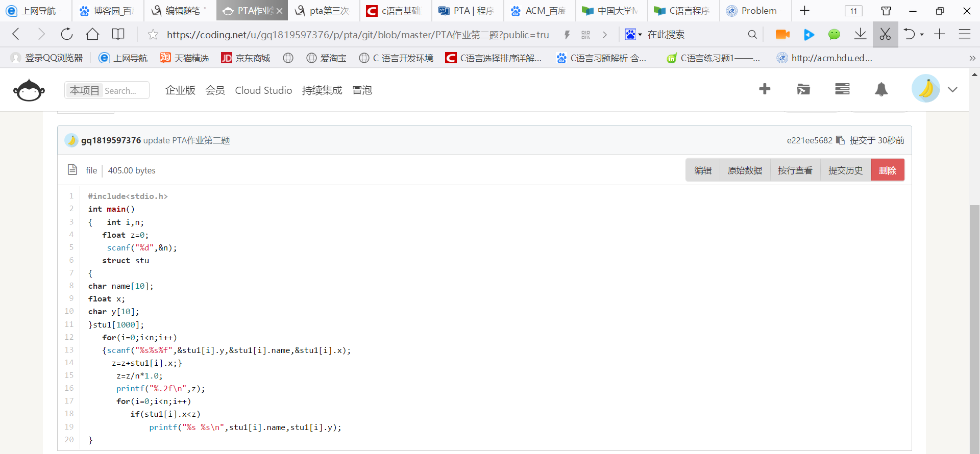Click the lightning speed-mode icon in address bar
Image resolution: width=980 pixels, height=454 pixels.
pyautogui.click(x=567, y=35)
